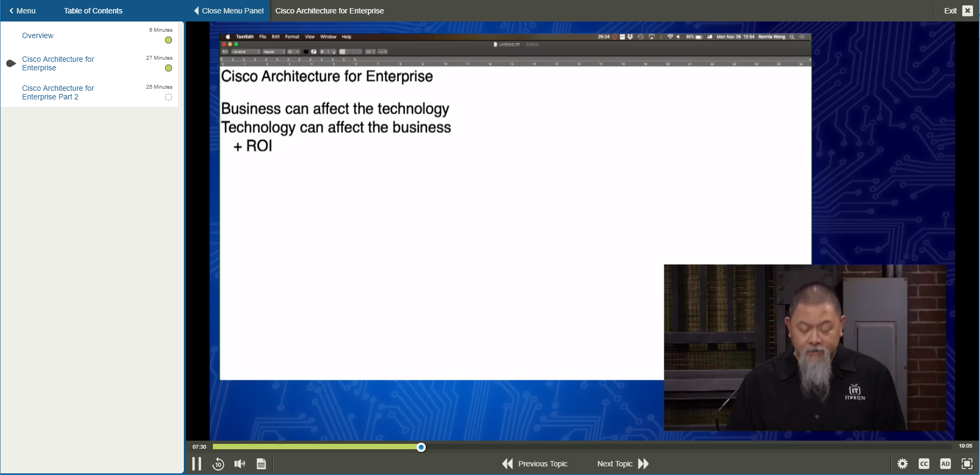Click the Overview completion status circle
Image resolution: width=980 pixels, height=475 pixels.
click(168, 40)
